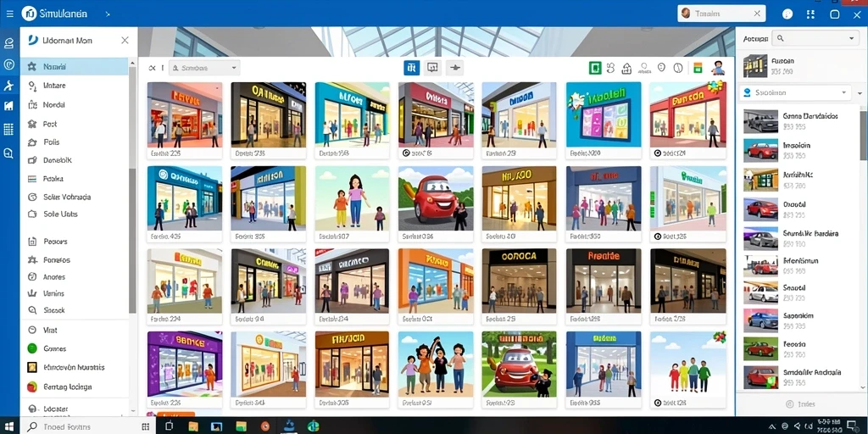This screenshot has width=868, height=434.
Task: Click the share-house toolbar icon
Action: (626, 68)
